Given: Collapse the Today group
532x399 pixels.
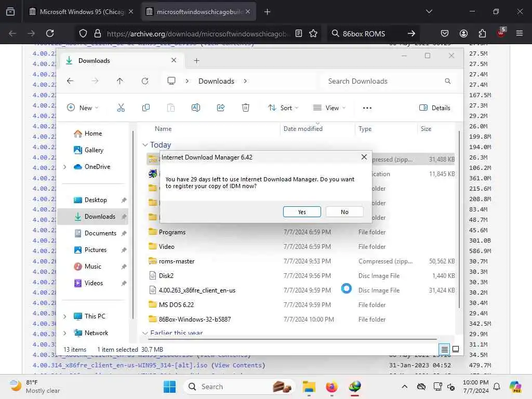Looking at the screenshot, I should tap(145, 145).
